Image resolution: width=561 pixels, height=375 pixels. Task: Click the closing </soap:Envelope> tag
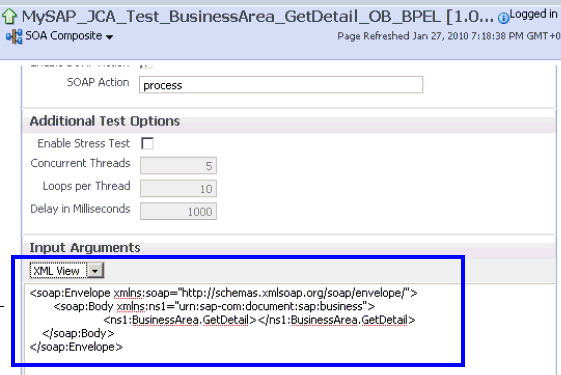[76, 347]
